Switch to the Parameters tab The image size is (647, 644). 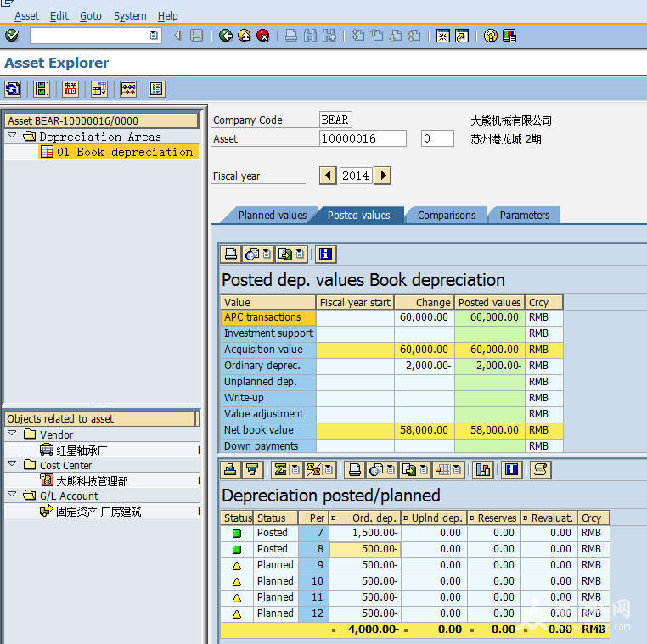pos(525,216)
